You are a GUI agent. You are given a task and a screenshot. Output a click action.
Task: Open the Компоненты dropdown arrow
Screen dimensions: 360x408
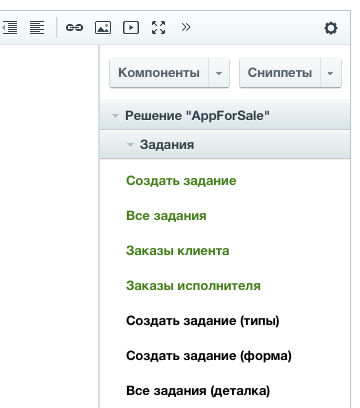tap(219, 73)
